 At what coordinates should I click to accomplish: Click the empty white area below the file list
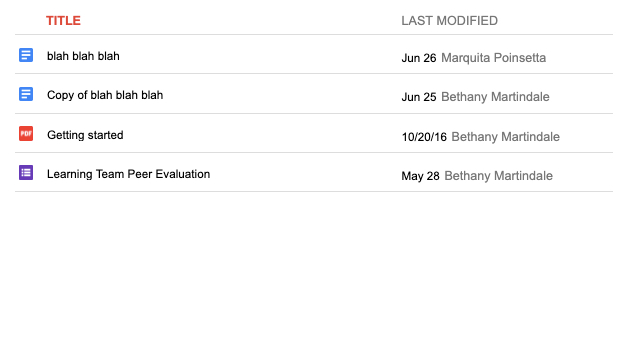click(x=309, y=276)
